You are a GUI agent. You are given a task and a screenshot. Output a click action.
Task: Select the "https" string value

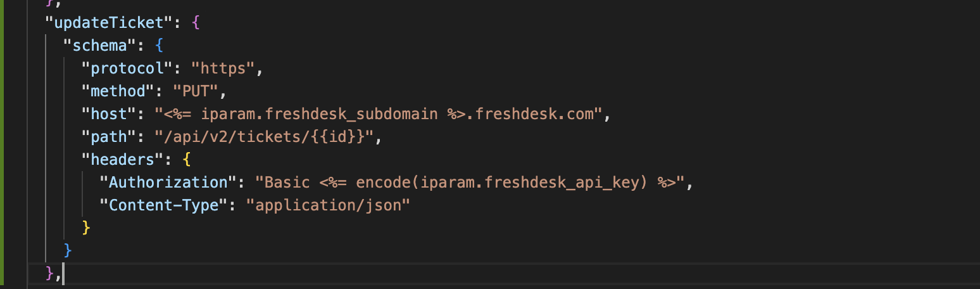pos(223,69)
